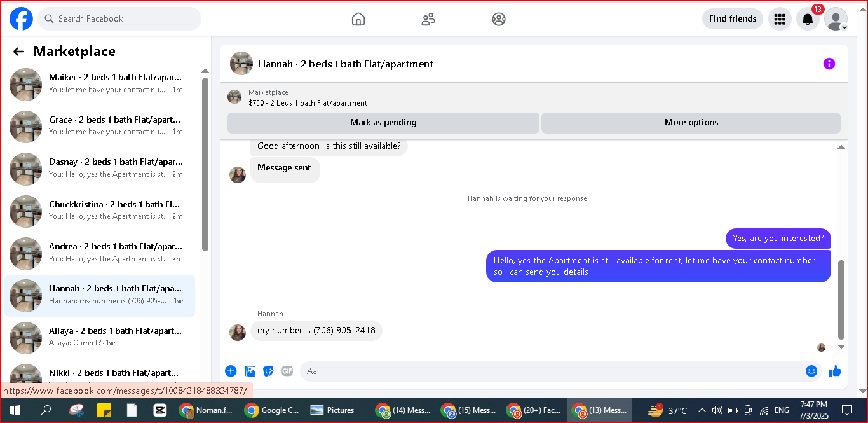
Task: Open taskbar search magnifier
Action: 46,410
